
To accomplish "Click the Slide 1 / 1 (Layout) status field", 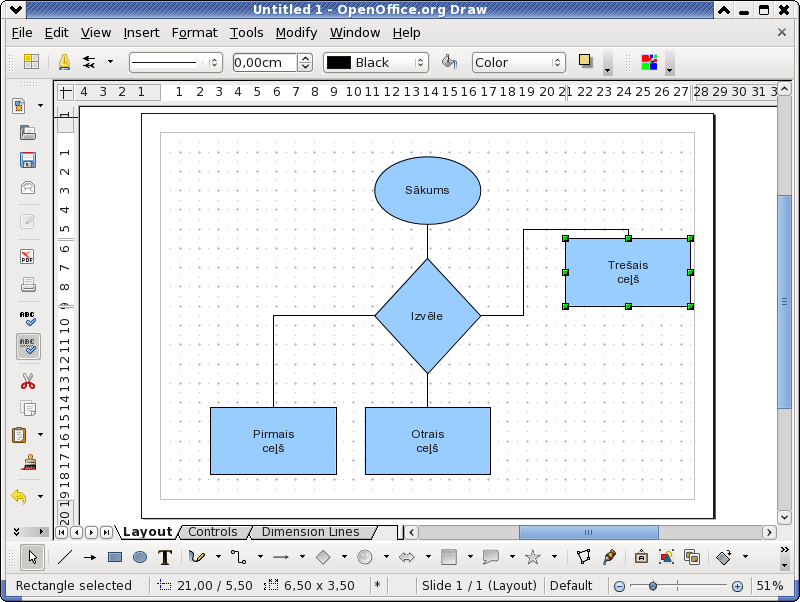I will (x=479, y=586).
